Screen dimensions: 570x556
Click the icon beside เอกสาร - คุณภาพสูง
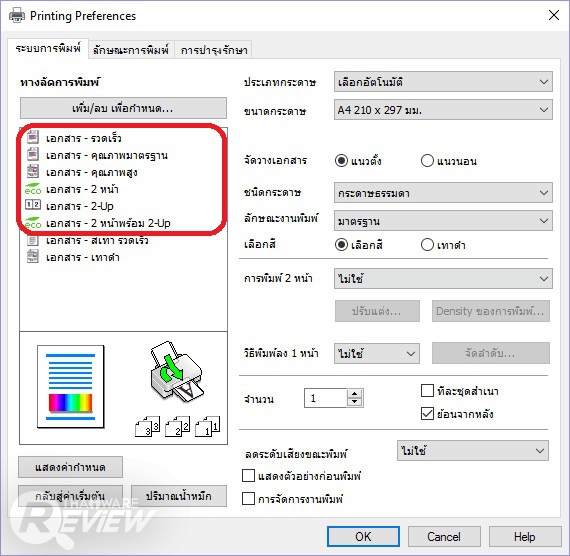[x=33, y=172]
